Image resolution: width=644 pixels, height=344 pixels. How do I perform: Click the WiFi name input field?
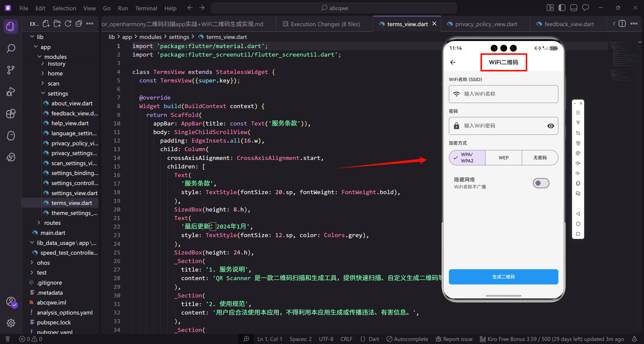(503, 94)
